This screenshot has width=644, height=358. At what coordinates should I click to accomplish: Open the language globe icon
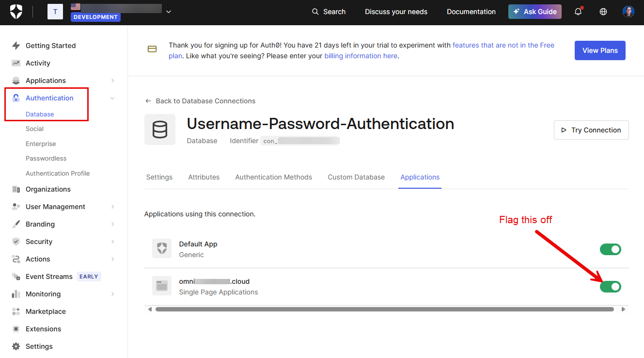(x=603, y=12)
